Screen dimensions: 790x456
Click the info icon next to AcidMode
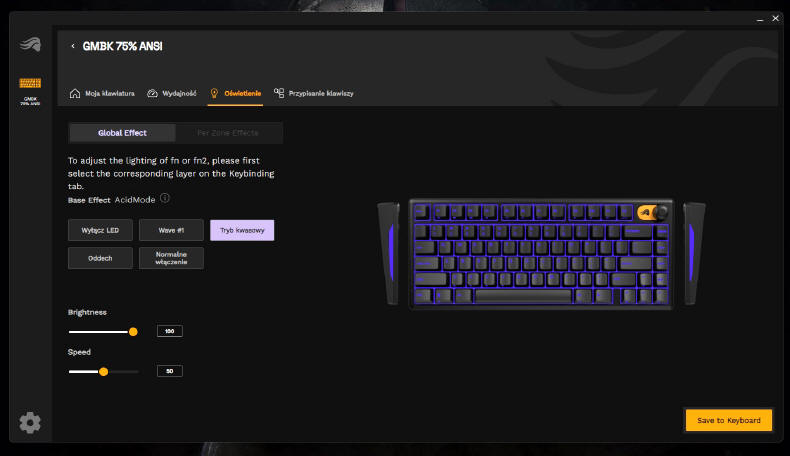(x=165, y=199)
